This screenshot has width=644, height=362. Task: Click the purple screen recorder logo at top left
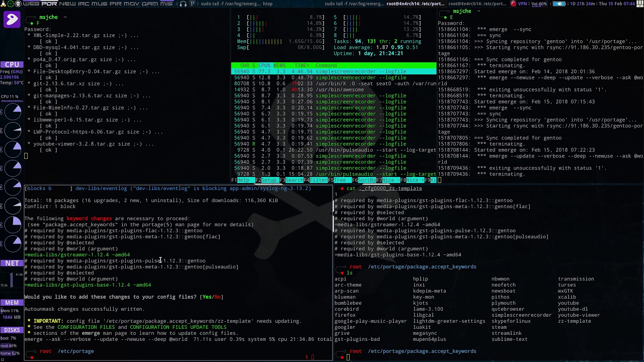coord(12,20)
